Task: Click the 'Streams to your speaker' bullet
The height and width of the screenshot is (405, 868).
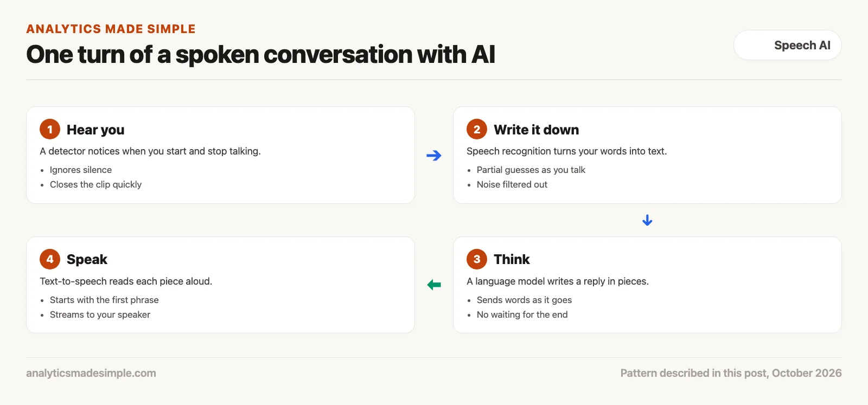Action: [100, 314]
